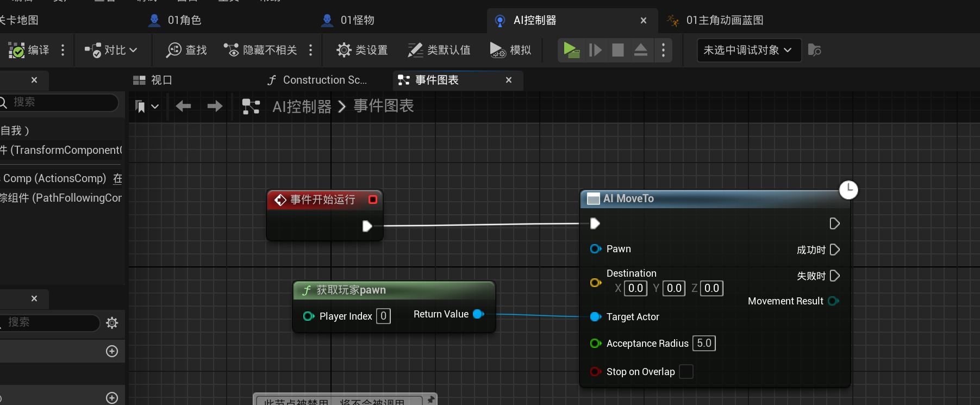This screenshot has width=980, height=405.
Task: Click the Movement Result output pin
Action: [833, 301]
